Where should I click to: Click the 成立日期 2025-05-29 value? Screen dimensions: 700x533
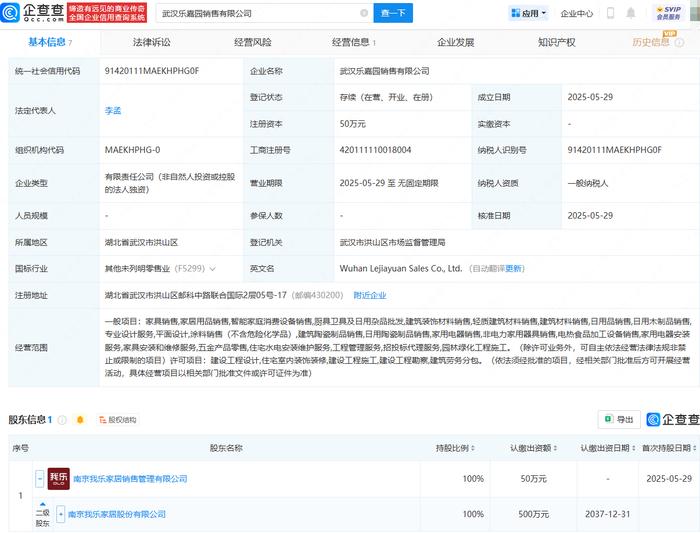point(590,97)
